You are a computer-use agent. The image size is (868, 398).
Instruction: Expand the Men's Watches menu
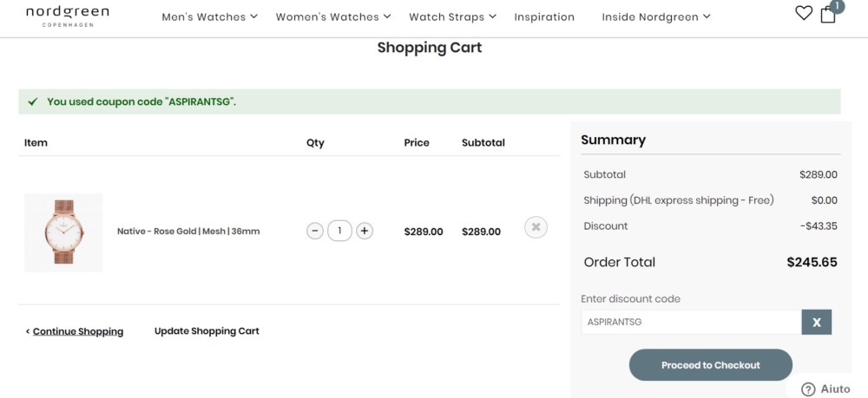click(209, 16)
